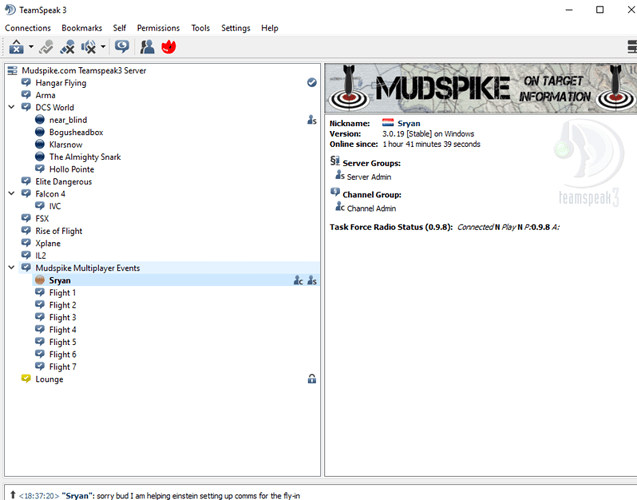The width and height of the screenshot is (637, 500).
Task: Open the Permissions menu
Action: click(158, 28)
